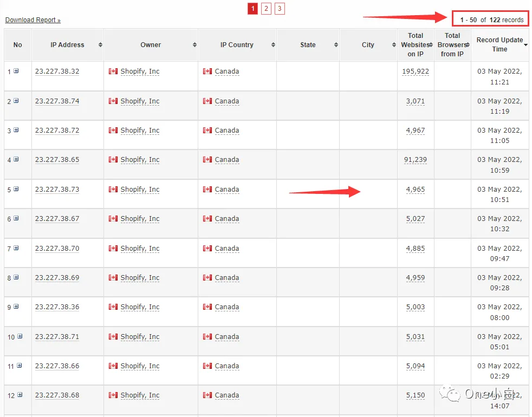532x417 pixels.
Task: Sort by IP Country column arrows
Action: pyautogui.click(x=273, y=45)
